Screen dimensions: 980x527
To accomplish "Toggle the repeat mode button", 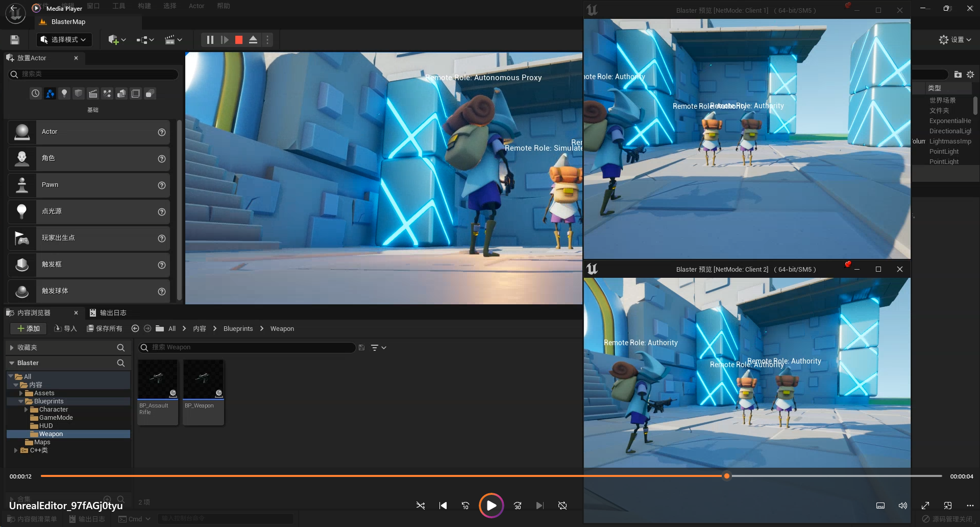I will click(562, 506).
